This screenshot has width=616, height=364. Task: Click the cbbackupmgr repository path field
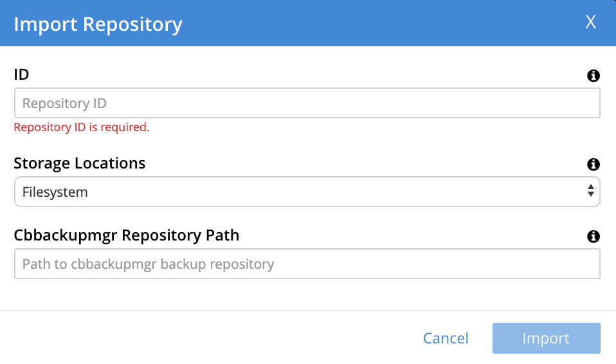[307, 264]
